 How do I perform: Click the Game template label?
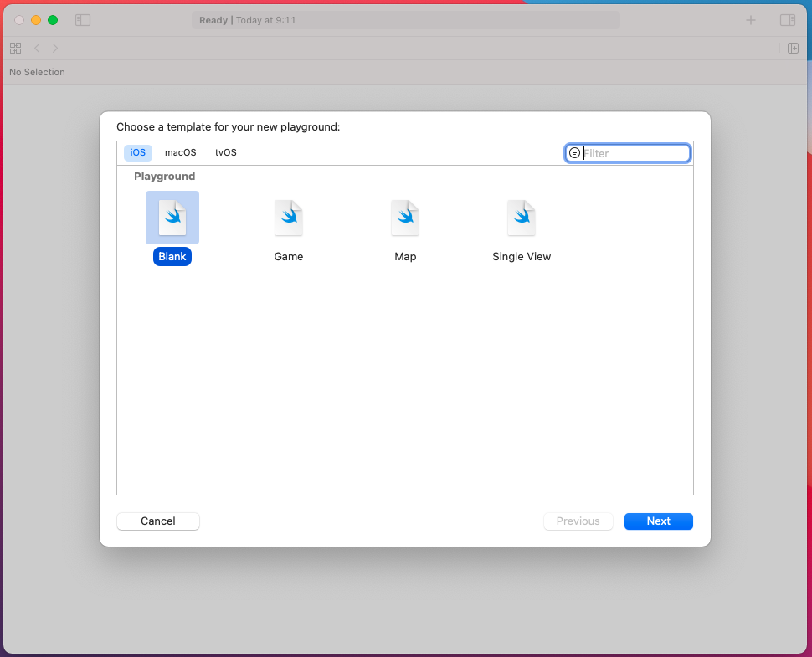coord(289,257)
